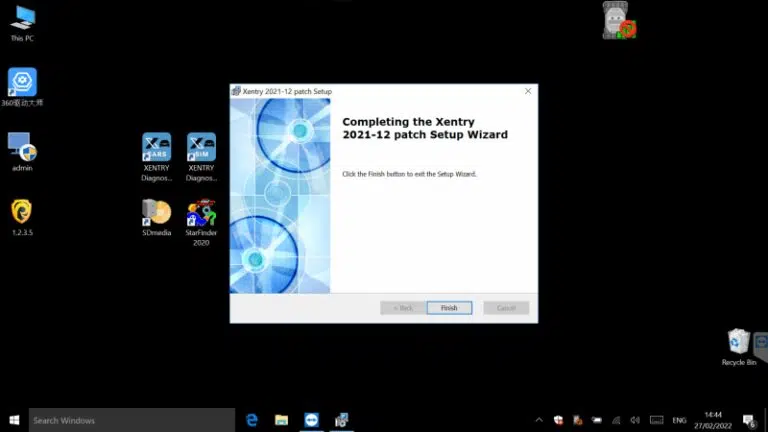This screenshot has height=432, width=768.
Task: Select the robot icon at top of desktop
Action: point(617,20)
